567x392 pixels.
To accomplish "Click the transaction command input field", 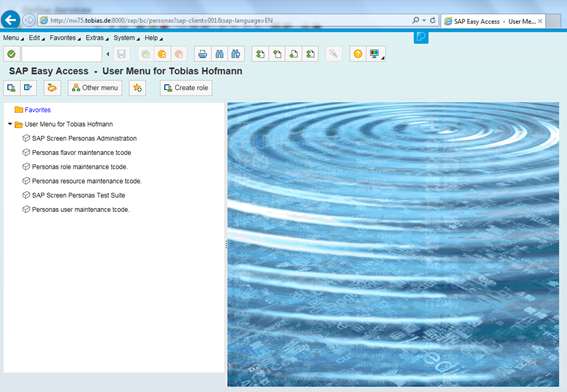I will click(x=62, y=54).
